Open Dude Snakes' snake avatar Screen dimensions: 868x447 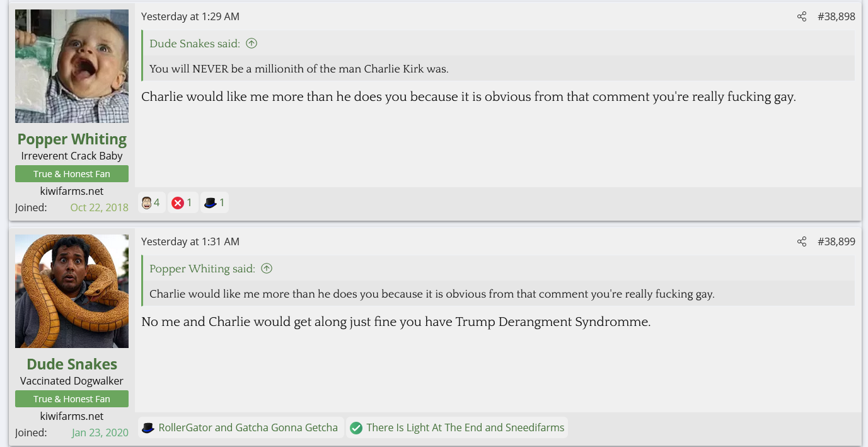point(72,291)
